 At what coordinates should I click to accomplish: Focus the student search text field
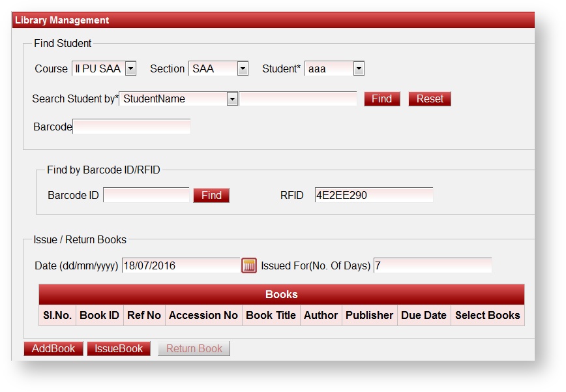click(x=299, y=99)
